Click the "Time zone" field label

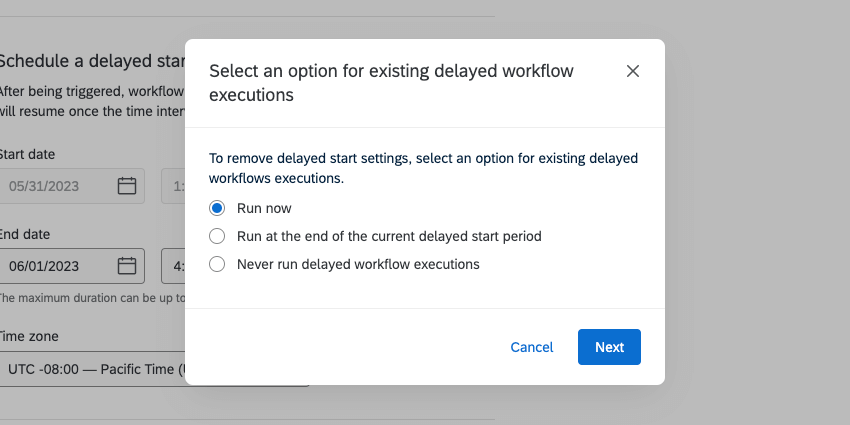(30, 337)
